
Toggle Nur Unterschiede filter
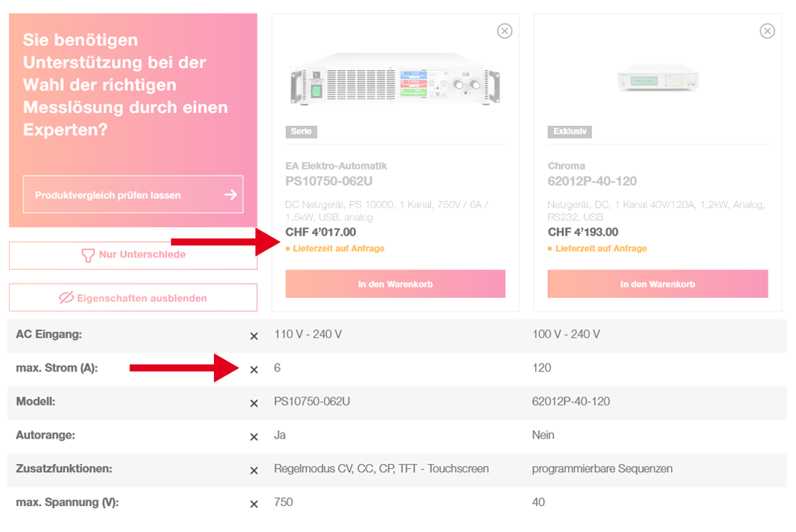pos(133,255)
